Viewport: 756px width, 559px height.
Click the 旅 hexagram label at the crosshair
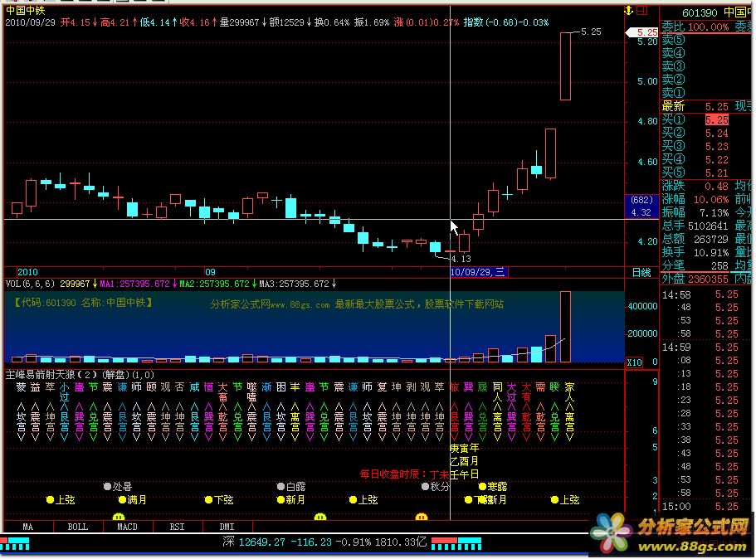tap(454, 387)
